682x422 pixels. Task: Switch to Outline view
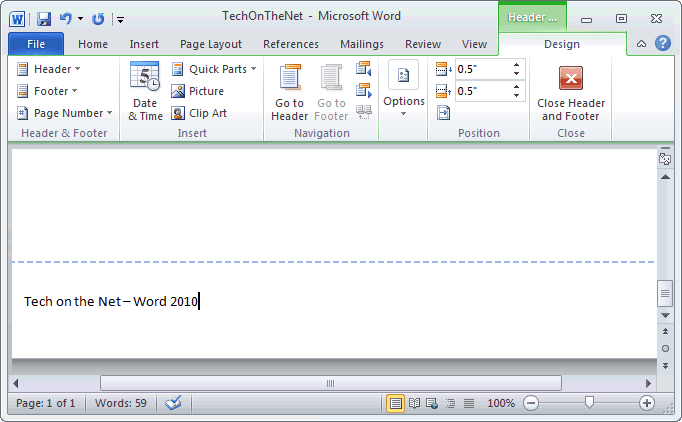point(451,403)
